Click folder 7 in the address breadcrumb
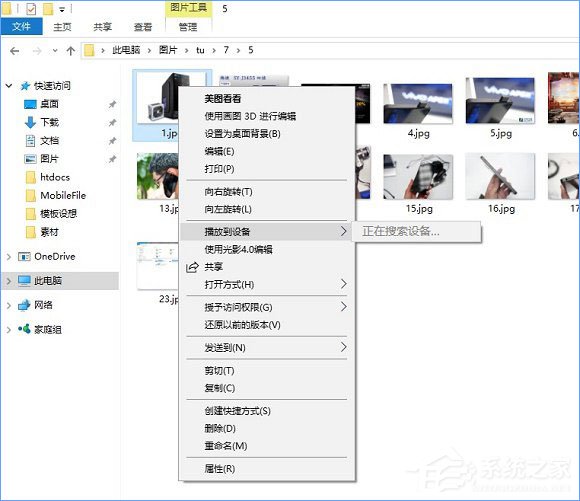The height and width of the screenshot is (501, 580). 226,50
